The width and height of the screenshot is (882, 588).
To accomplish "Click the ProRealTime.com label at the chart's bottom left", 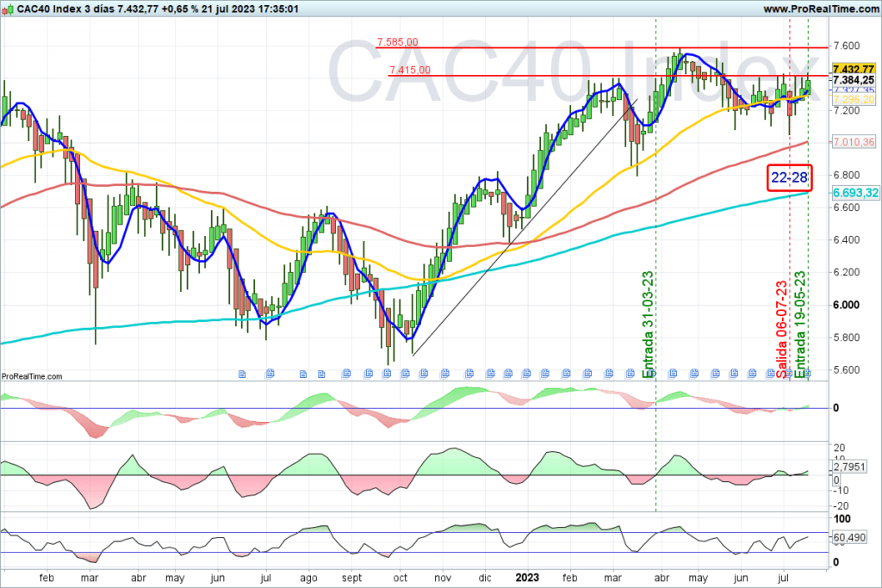I will pos(32,376).
